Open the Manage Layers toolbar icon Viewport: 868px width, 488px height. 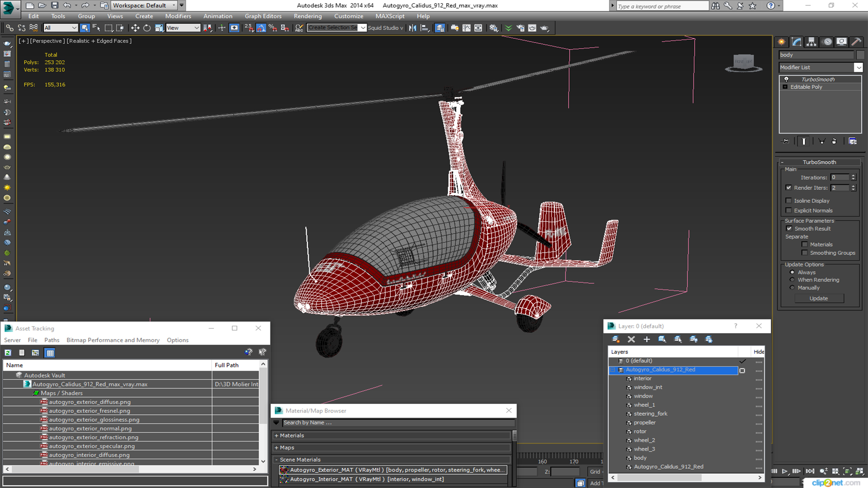tap(439, 28)
